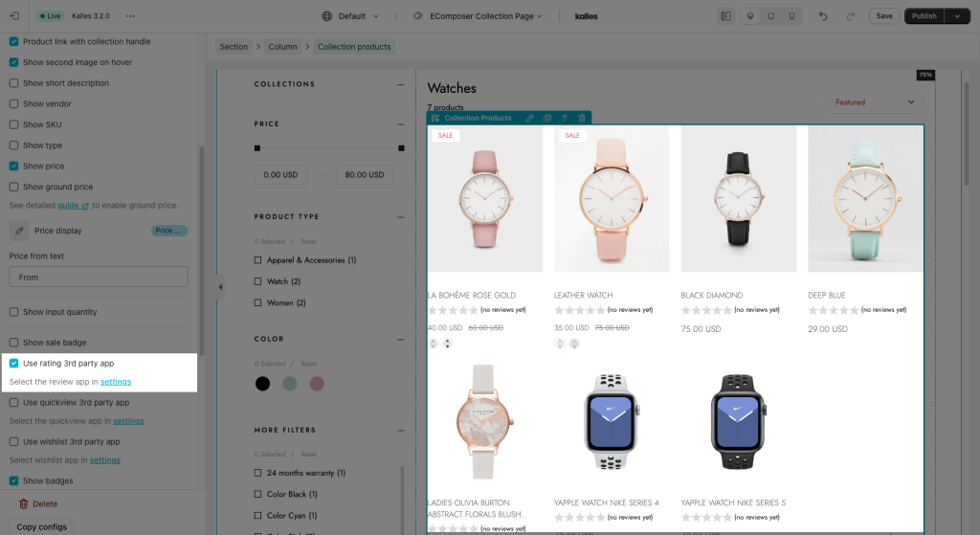Click the Price from text input field
The image size is (980, 535).
pyautogui.click(x=99, y=278)
